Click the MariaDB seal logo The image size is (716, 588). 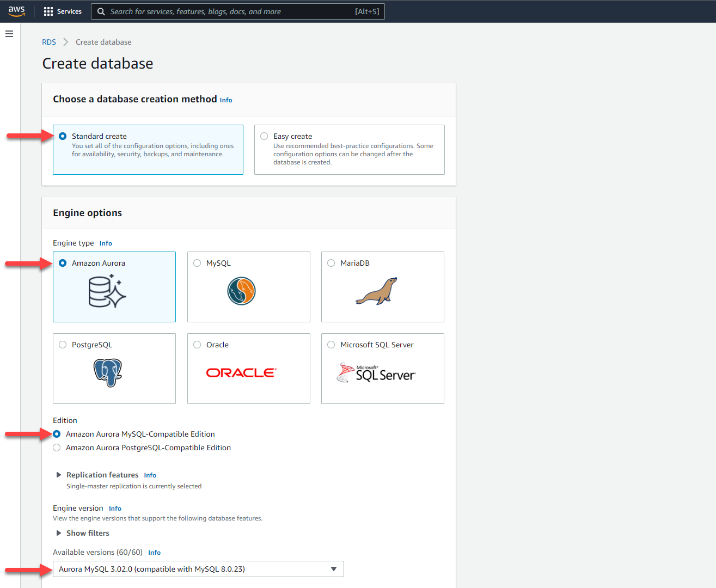[x=376, y=291]
